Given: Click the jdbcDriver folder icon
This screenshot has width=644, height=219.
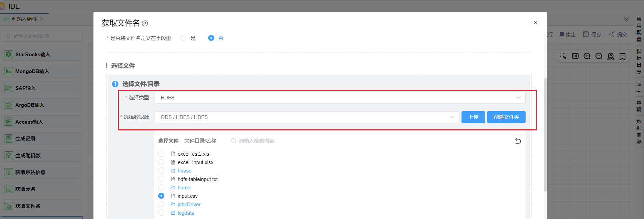Looking at the screenshot, I should 173,205.
